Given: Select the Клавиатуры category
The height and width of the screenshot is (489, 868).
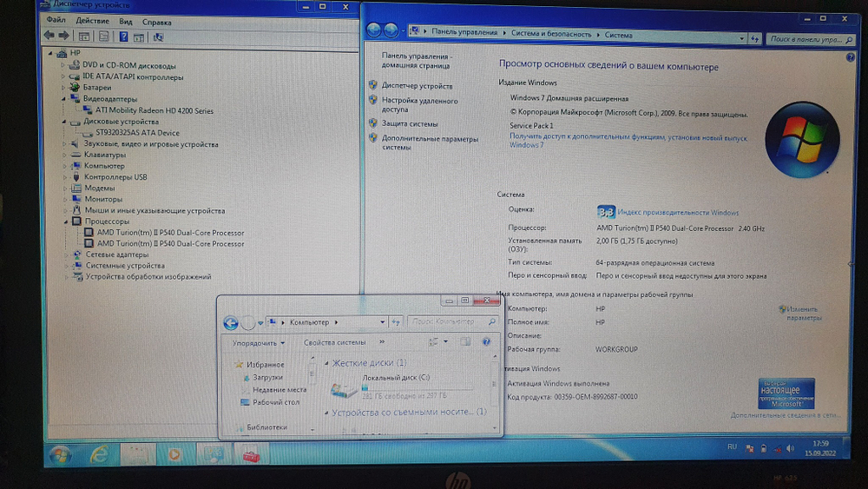Looking at the screenshot, I should point(105,155).
